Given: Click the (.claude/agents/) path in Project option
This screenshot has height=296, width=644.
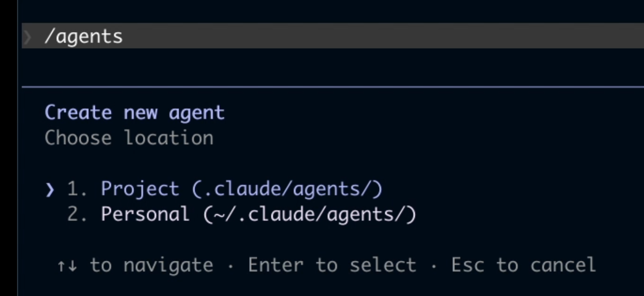Looking at the screenshot, I should point(287,189).
